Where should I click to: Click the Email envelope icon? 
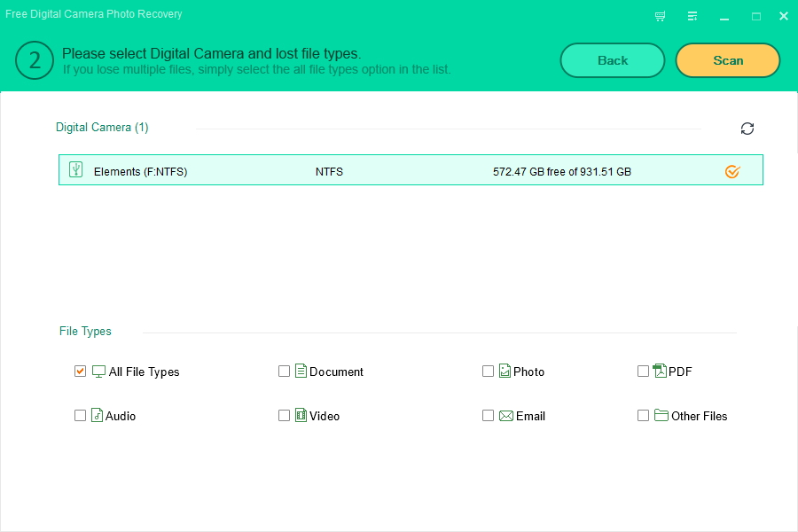[506, 416]
